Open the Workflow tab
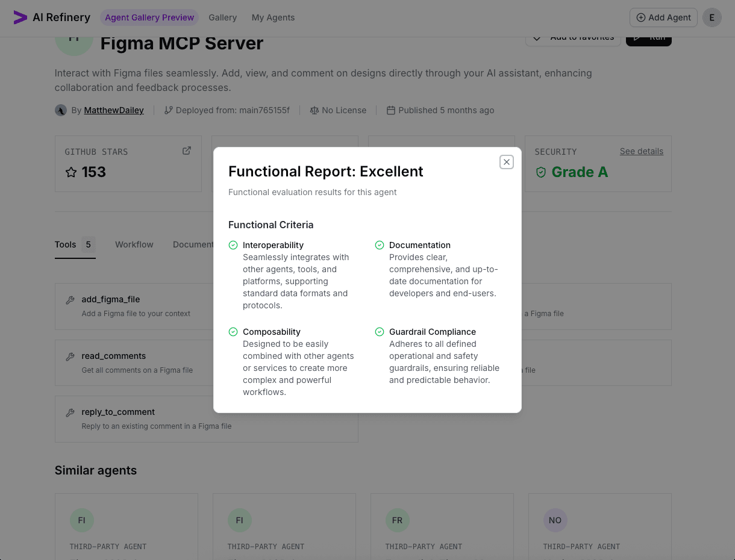Image resolution: width=735 pixels, height=560 pixels. click(x=134, y=244)
